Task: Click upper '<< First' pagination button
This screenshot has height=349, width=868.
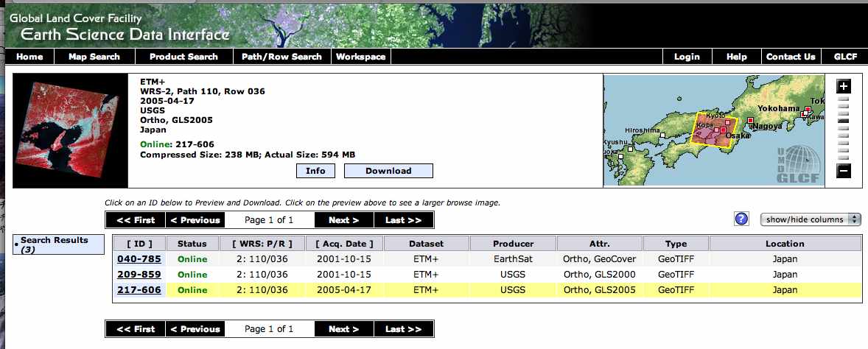Action: click(136, 220)
